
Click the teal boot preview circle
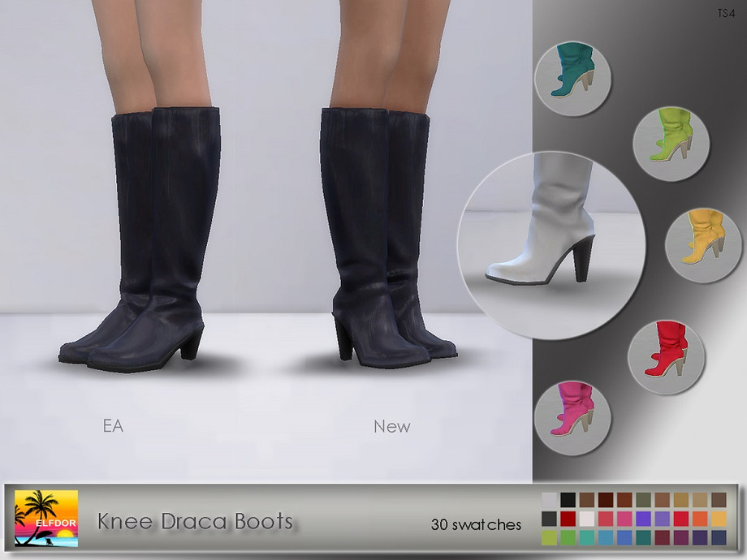(x=572, y=79)
